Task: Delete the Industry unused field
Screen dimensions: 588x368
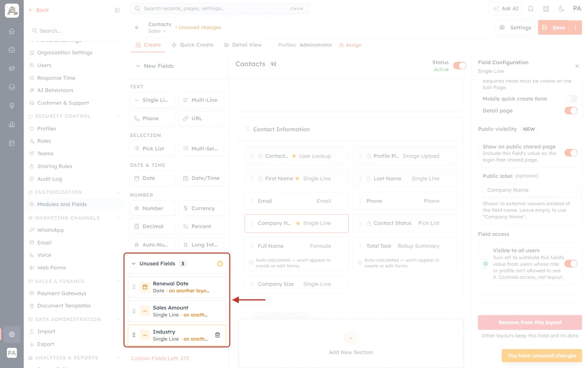Action: 218,335
